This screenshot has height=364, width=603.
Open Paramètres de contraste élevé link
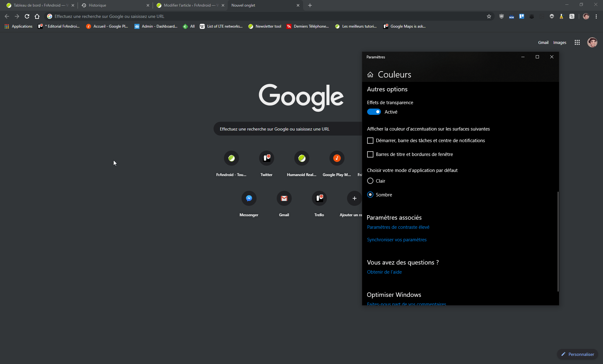click(x=398, y=227)
